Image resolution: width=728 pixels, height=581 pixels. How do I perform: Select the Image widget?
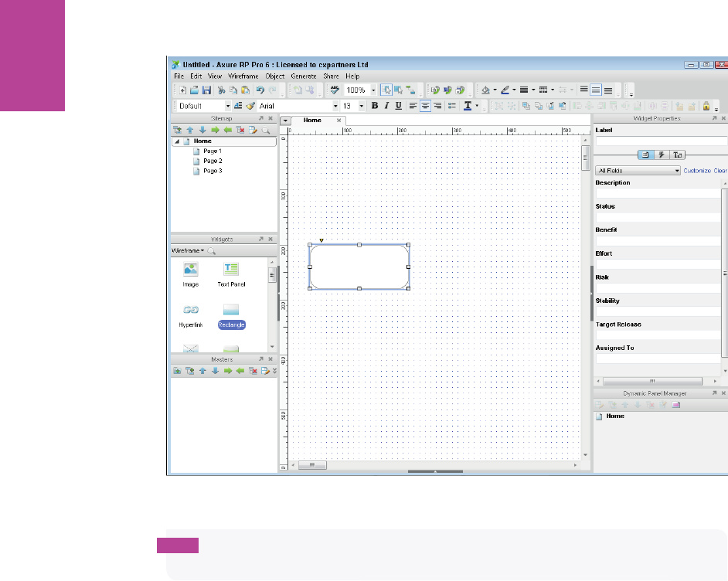click(x=190, y=275)
